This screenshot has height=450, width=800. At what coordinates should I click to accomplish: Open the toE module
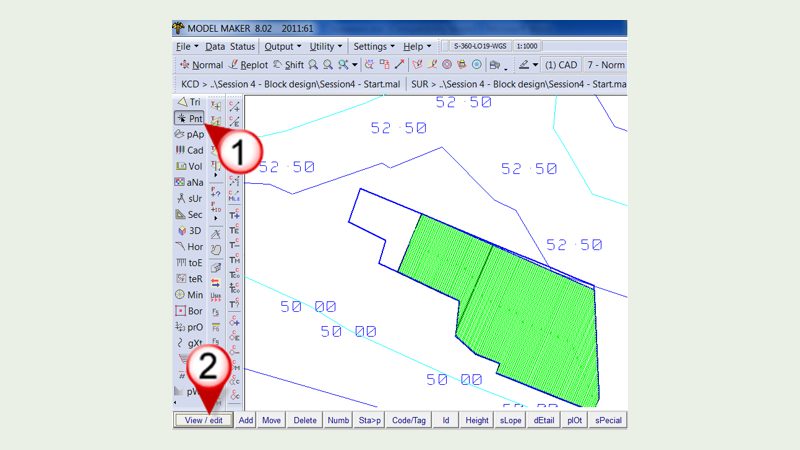[189, 263]
